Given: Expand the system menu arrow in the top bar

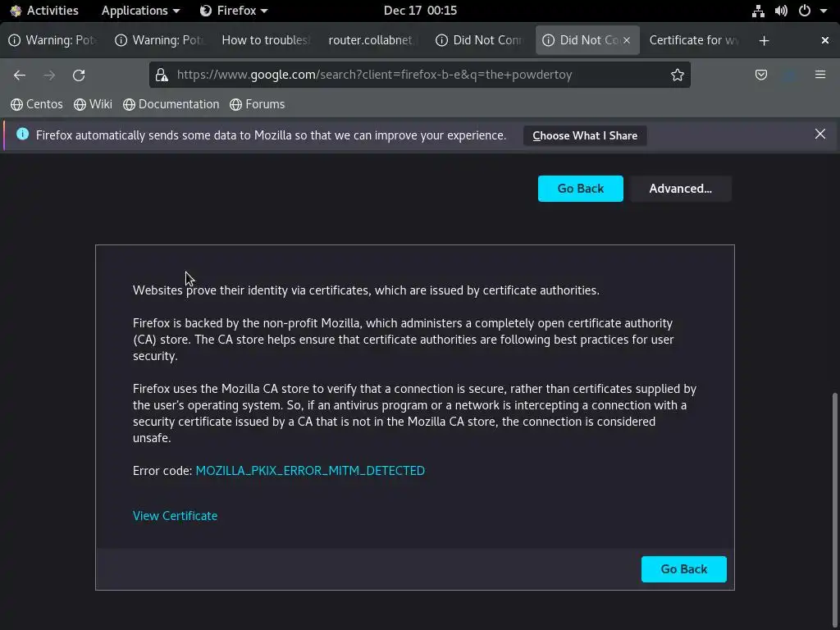Looking at the screenshot, I should [824, 11].
